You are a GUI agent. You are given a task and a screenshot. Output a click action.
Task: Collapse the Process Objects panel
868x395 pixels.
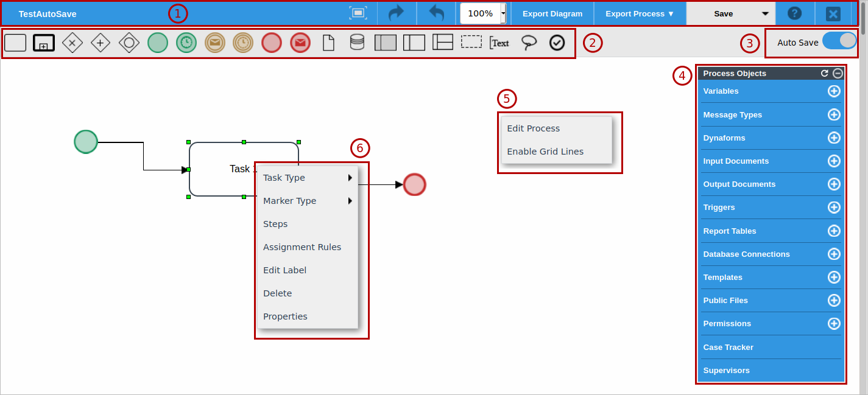tap(838, 73)
